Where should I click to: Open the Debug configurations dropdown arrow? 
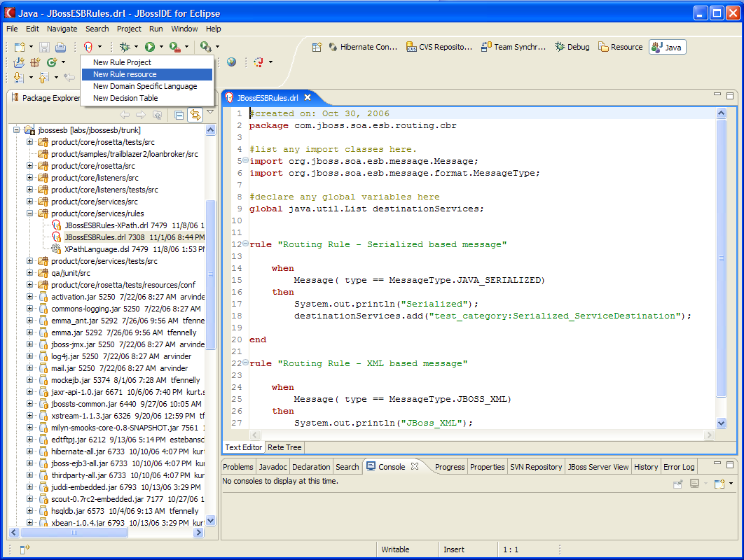[136, 47]
